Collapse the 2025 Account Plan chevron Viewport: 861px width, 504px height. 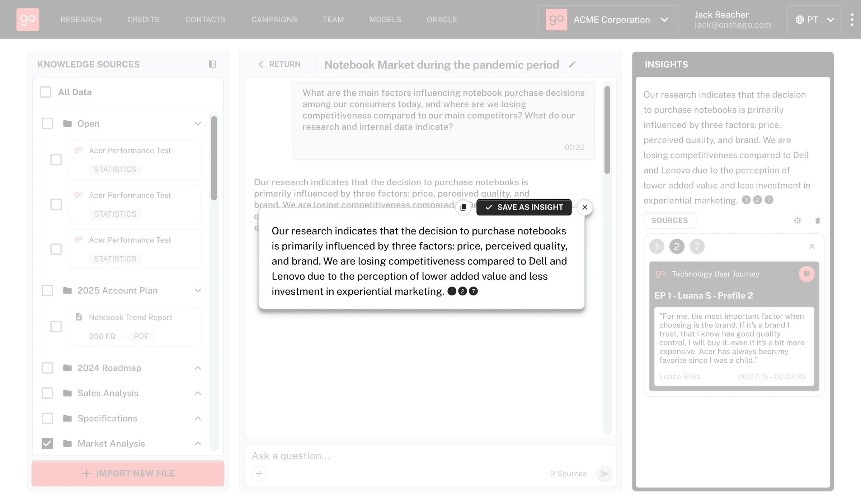(x=198, y=290)
